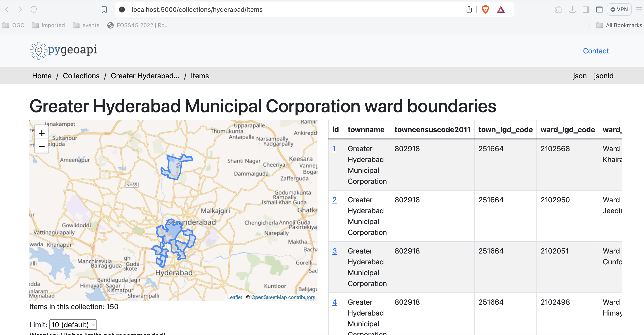
Task: Open All Bookmarks folder
Action: pyautogui.click(x=619, y=25)
